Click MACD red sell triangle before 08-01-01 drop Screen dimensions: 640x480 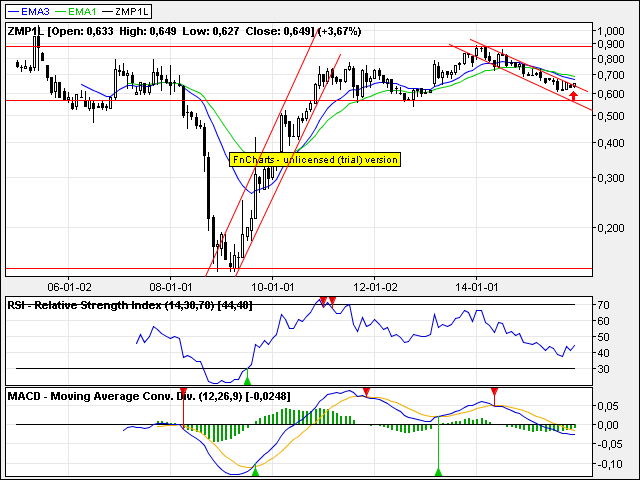tap(183, 392)
